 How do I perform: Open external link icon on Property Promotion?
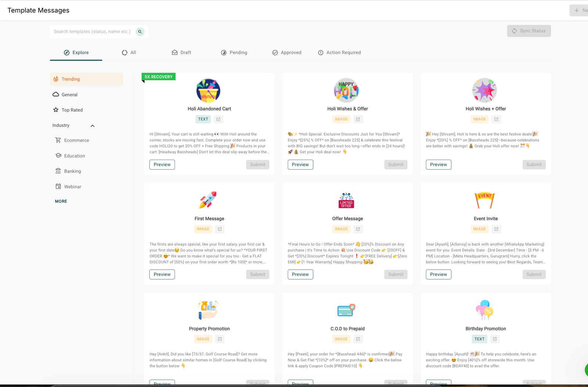click(x=220, y=339)
